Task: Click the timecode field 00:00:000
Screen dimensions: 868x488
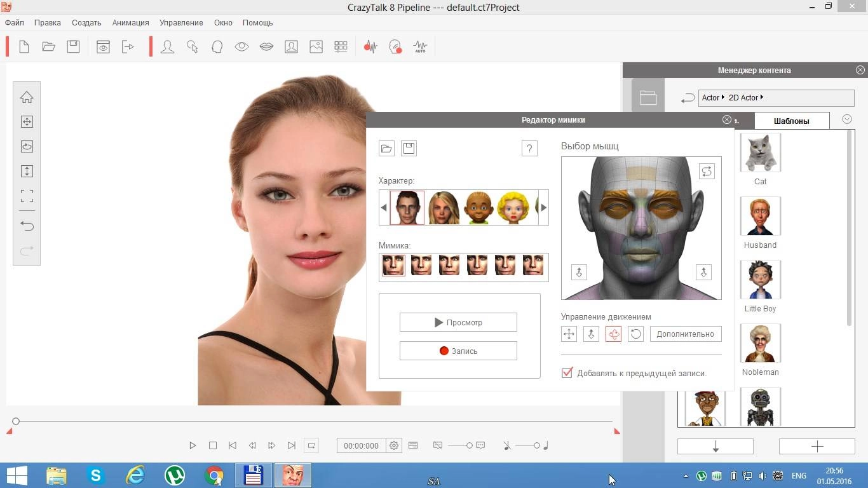Action: 362,446
